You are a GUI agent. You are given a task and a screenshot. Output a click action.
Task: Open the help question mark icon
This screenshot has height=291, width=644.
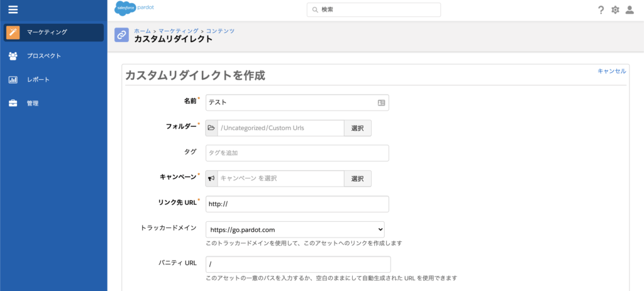click(x=601, y=10)
